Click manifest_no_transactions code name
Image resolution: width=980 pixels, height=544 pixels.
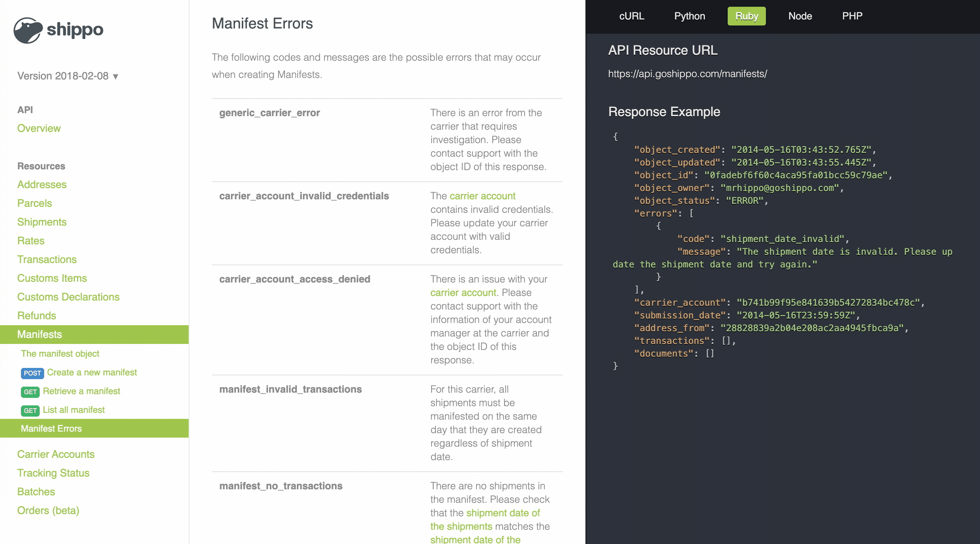click(281, 486)
